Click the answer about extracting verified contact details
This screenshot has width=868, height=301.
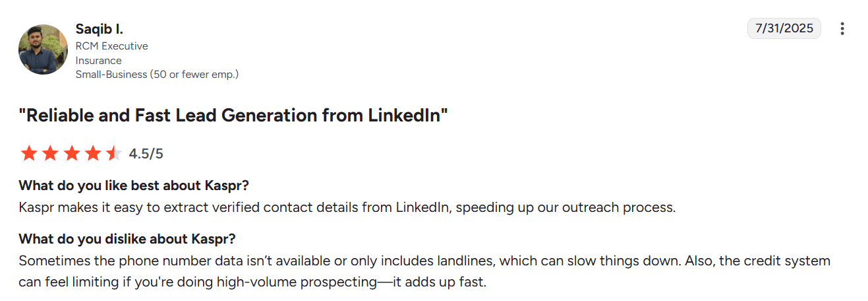(x=347, y=207)
